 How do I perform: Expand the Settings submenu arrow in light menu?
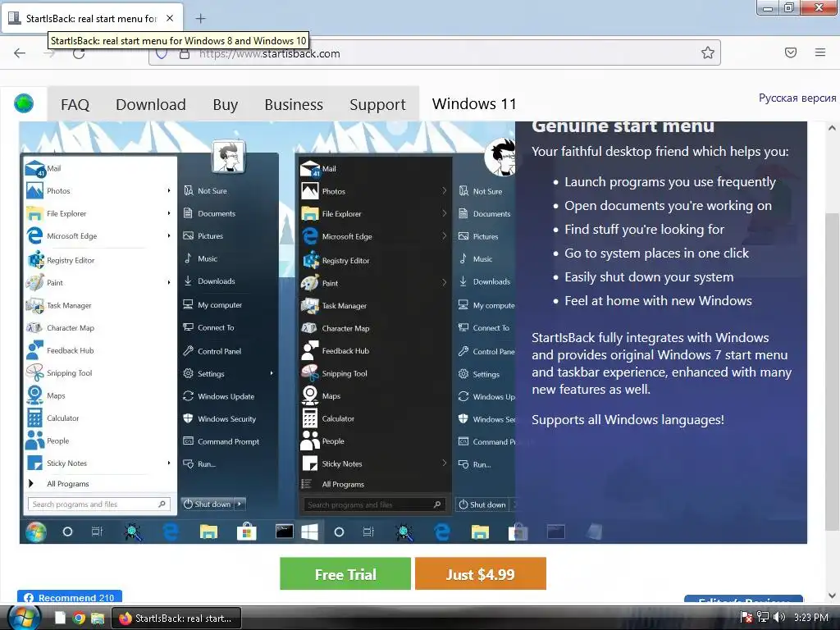[272, 373]
